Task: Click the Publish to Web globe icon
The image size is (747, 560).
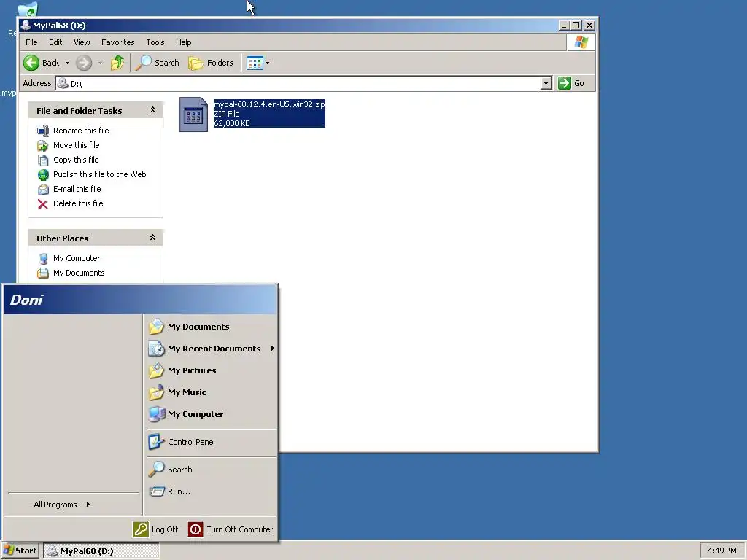Action: [43, 175]
